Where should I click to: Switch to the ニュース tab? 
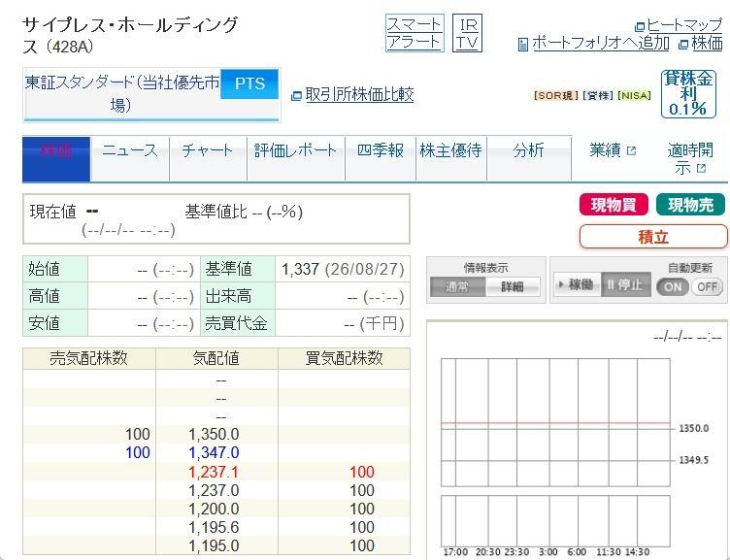tap(130, 159)
